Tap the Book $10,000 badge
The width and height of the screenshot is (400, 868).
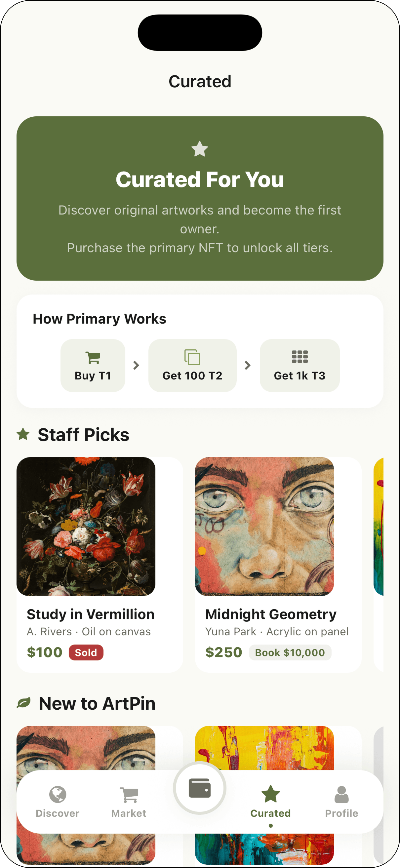click(x=290, y=653)
